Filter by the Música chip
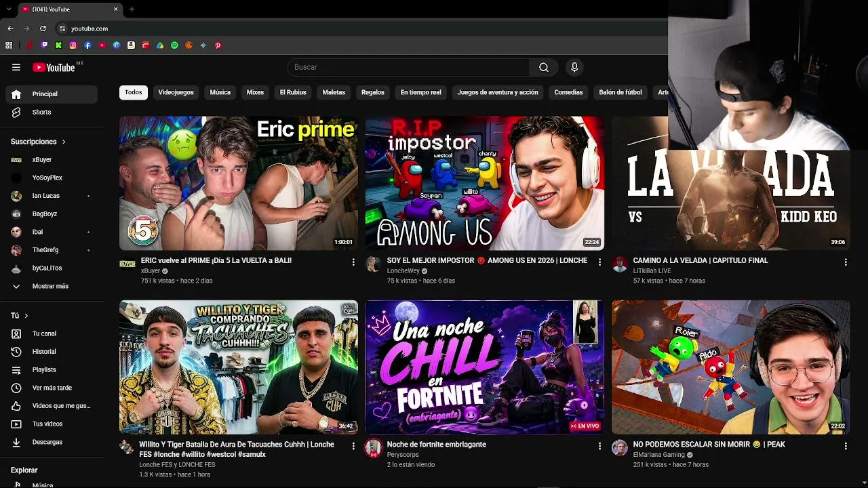 220,92
